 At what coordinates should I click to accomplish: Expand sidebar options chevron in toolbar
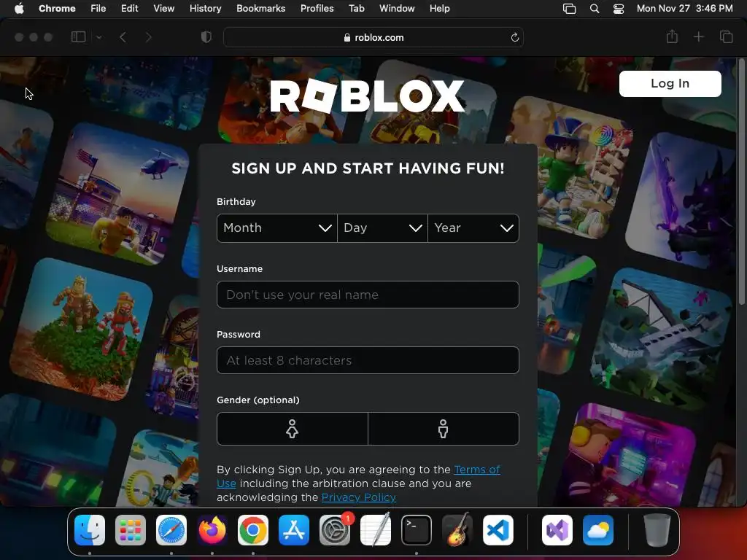[99, 37]
